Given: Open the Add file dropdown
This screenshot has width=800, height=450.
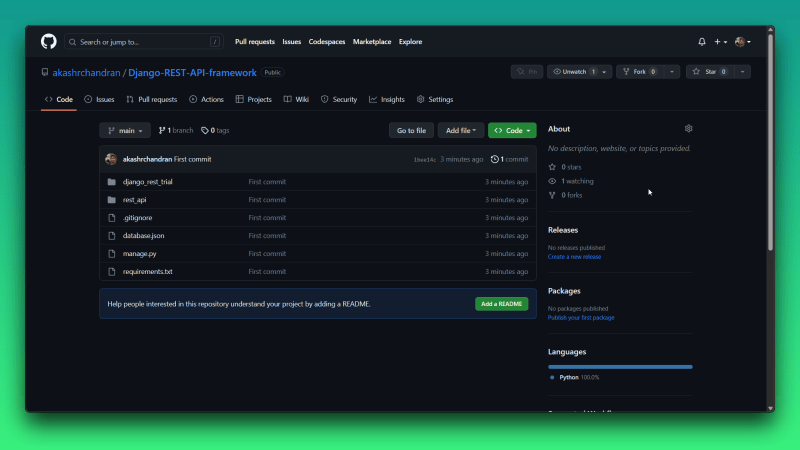Looking at the screenshot, I should point(461,131).
